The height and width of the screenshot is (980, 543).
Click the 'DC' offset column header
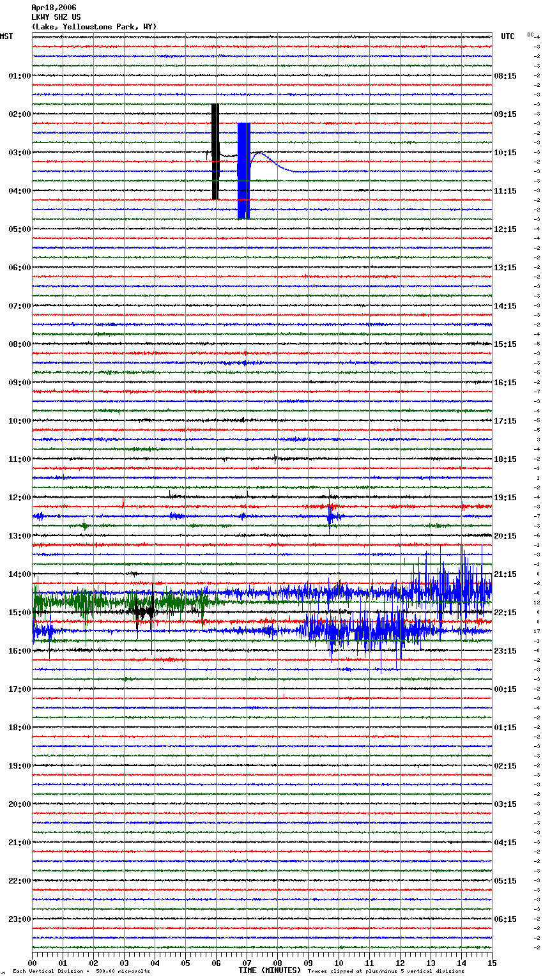(x=530, y=34)
